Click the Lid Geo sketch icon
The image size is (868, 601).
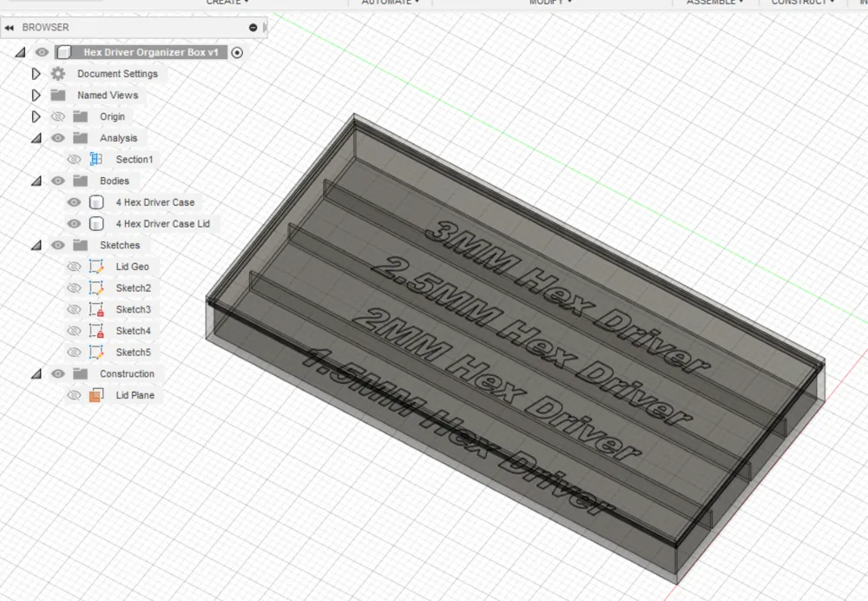96,267
